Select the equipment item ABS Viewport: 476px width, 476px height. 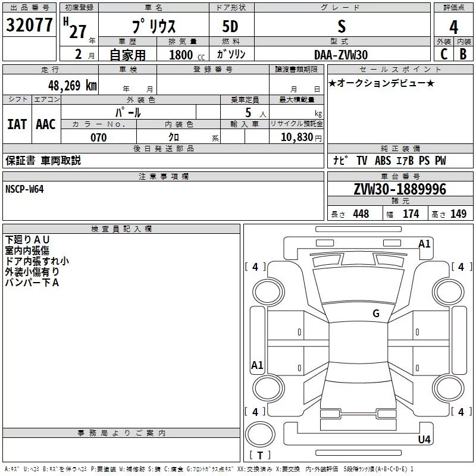pos(383,161)
